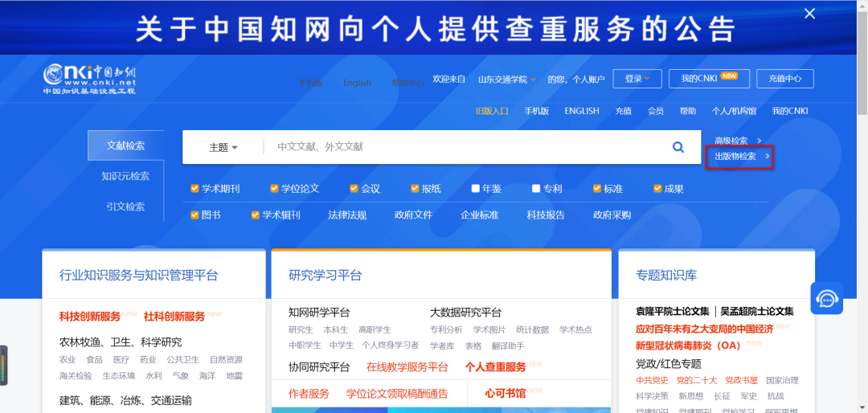
Task: Open 出版物检索 publication search
Action: [x=742, y=156]
